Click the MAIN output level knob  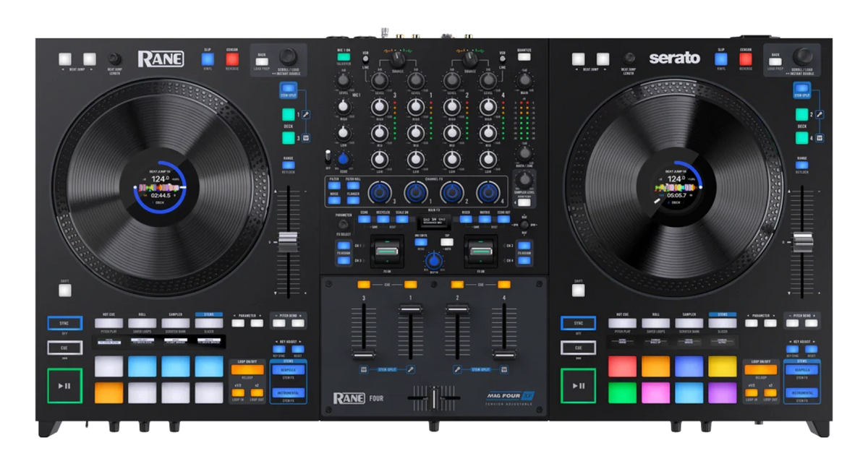click(524, 79)
